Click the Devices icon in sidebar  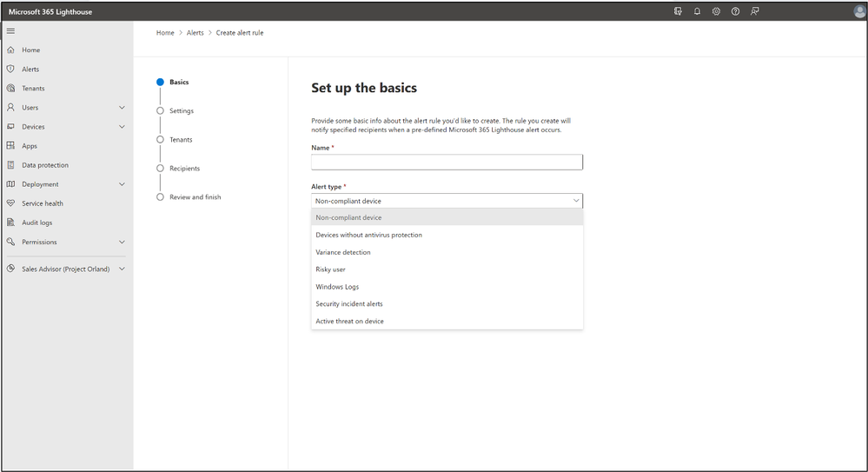point(10,126)
